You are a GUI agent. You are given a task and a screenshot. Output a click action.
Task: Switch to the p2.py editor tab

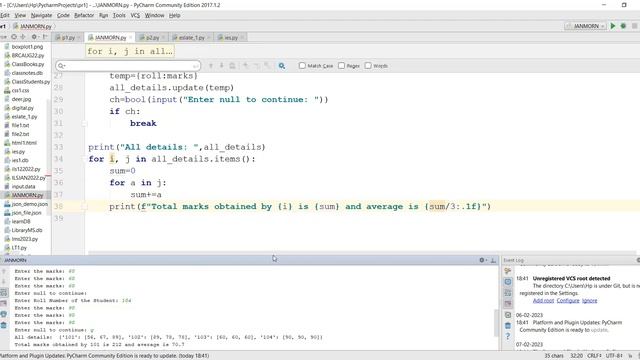pos(151,38)
